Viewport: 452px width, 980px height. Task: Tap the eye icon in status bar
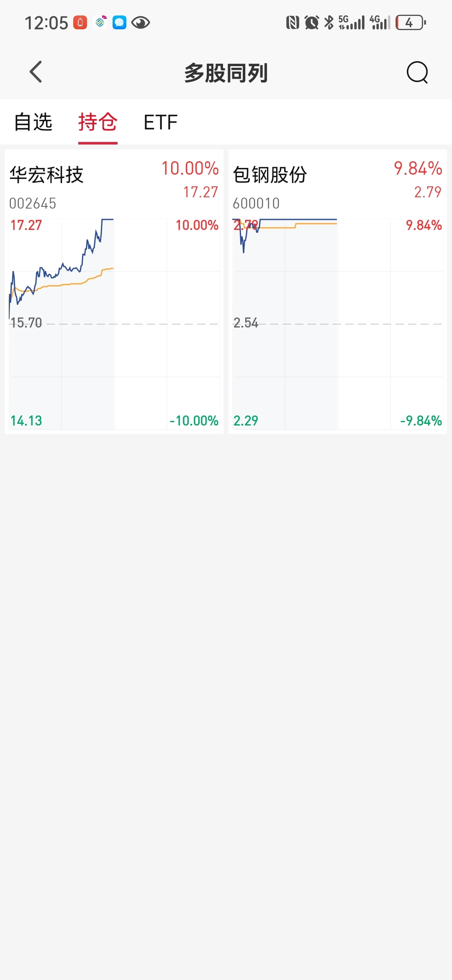(x=141, y=23)
